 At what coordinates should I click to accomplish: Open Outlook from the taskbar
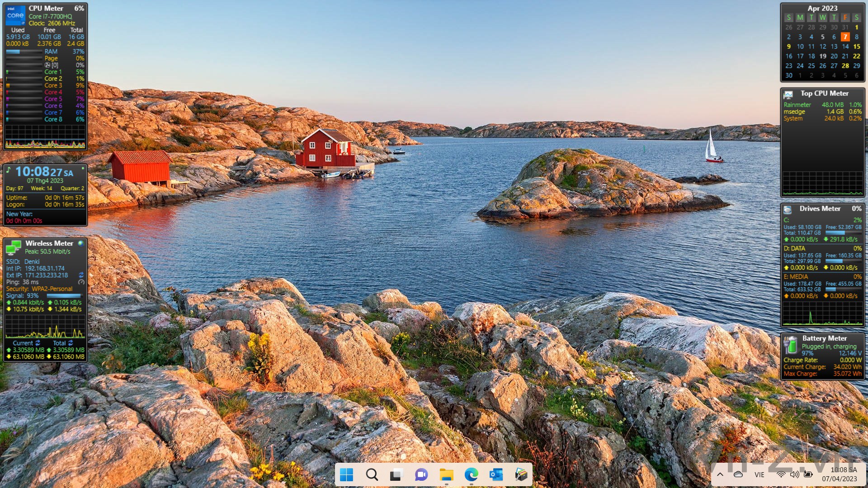coord(496,474)
